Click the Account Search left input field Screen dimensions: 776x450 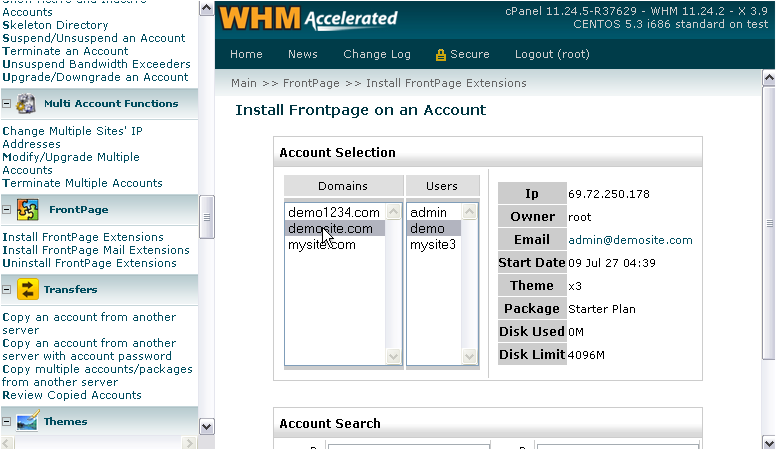coord(409,447)
